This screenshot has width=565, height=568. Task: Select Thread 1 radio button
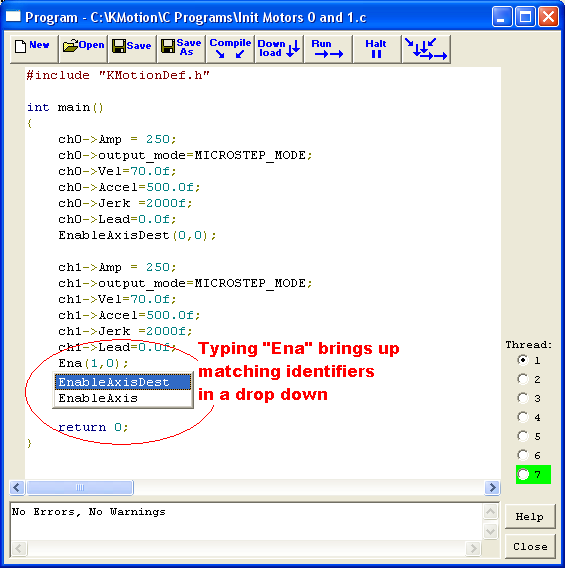pos(523,360)
